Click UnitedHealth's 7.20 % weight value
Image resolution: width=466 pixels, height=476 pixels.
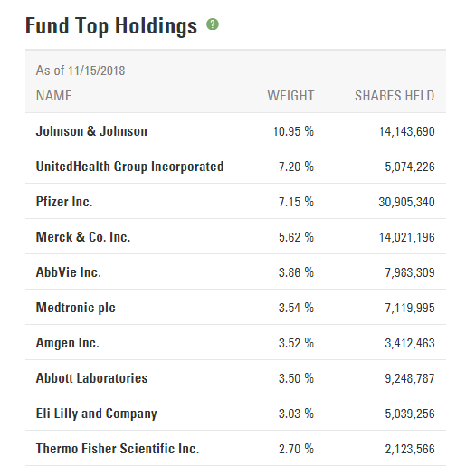click(296, 167)
